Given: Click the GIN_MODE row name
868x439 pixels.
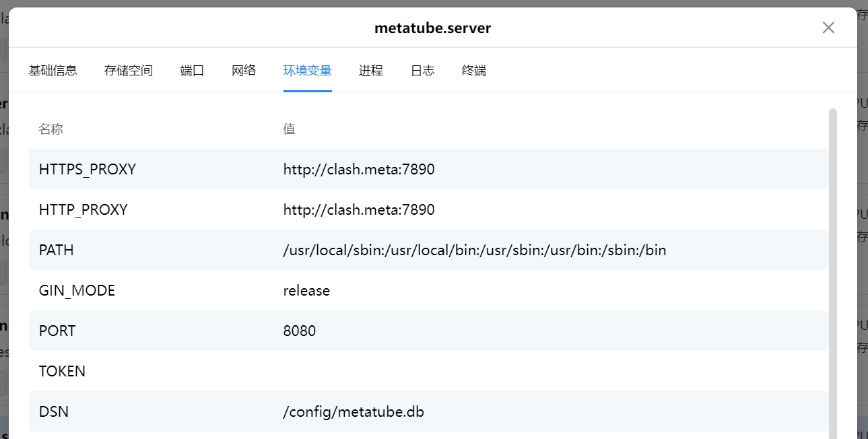Looking at the screenshot, I should coord(77,291).
